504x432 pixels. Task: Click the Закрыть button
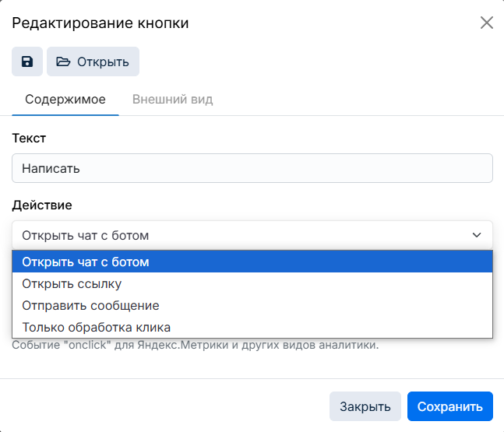pyautogui.click(x=365, y=406)
